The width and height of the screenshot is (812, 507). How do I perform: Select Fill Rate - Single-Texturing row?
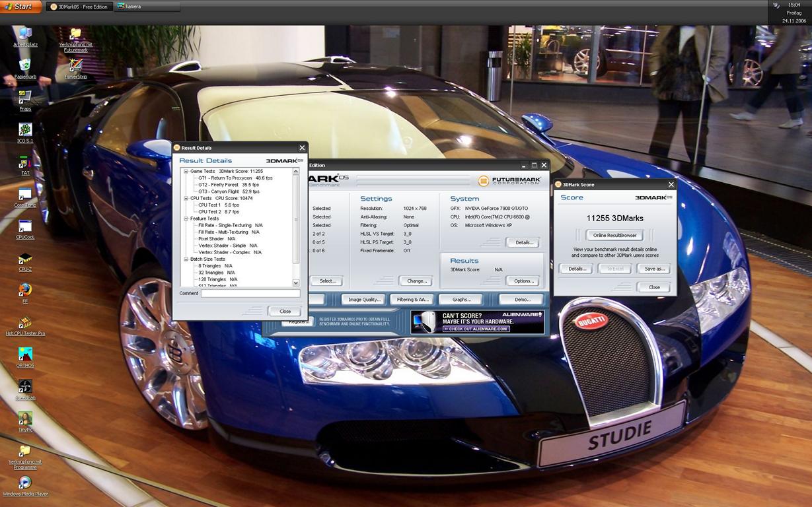coord(230,225)
